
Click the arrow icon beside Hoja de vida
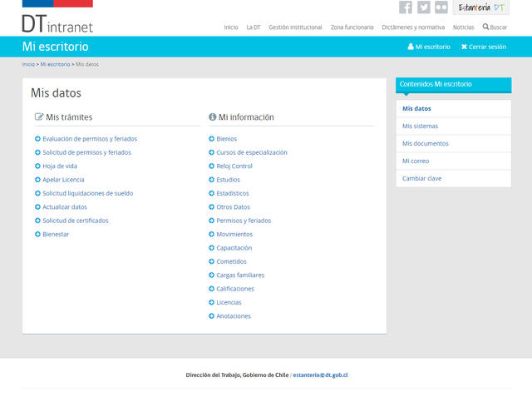click(37, 166)
